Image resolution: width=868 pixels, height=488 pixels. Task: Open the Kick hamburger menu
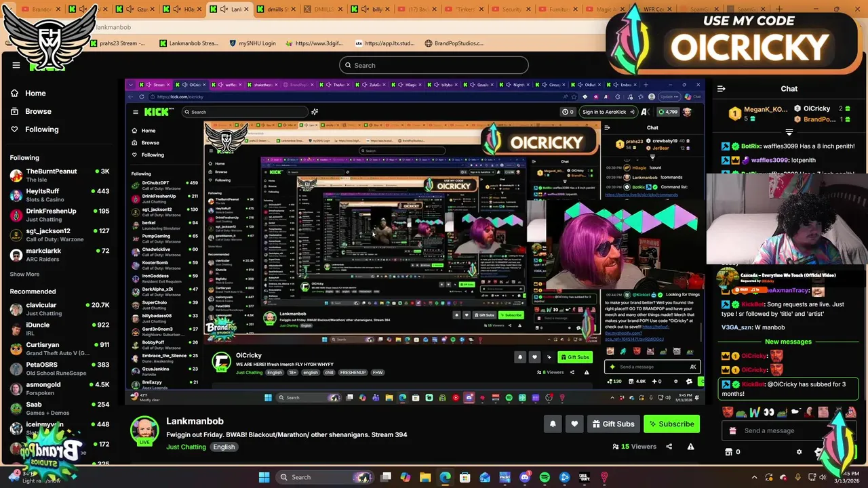click(16, 65)
